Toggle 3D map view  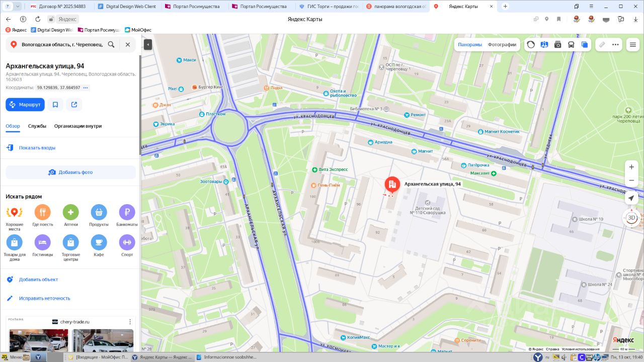tap(632, 218)
